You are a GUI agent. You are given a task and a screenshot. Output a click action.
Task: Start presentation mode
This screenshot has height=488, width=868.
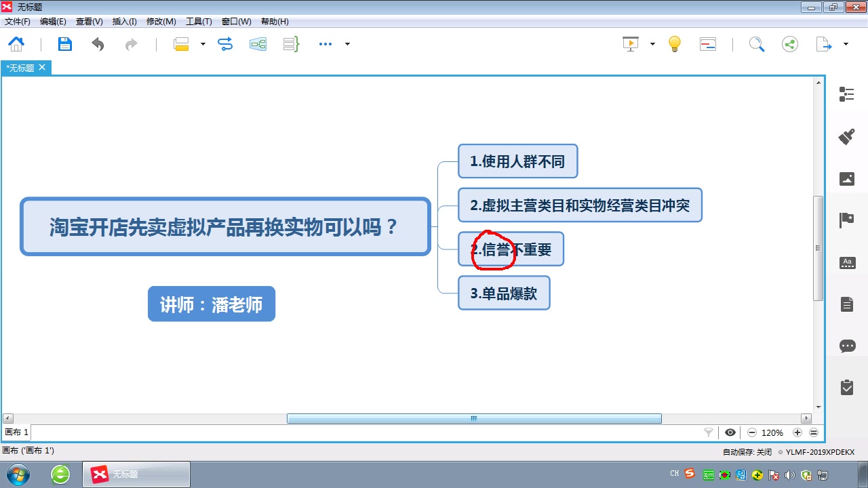pos(631,44)
